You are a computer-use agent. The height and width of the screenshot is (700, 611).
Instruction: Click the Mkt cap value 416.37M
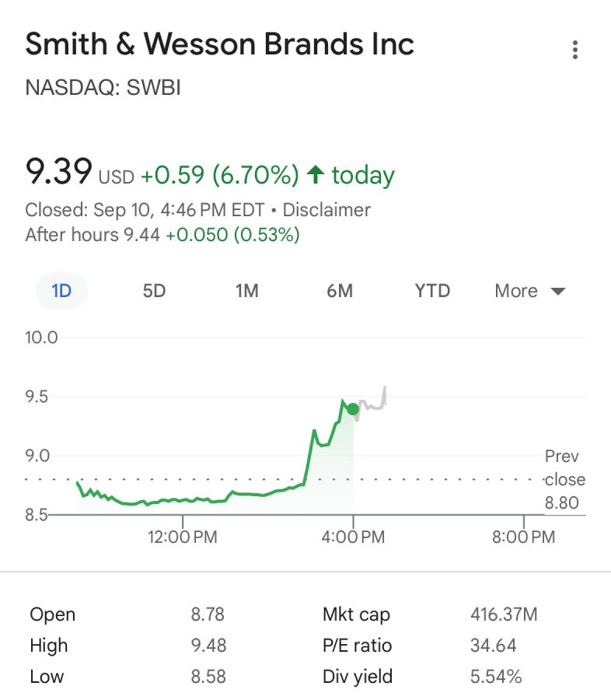[x=504, y=614]
